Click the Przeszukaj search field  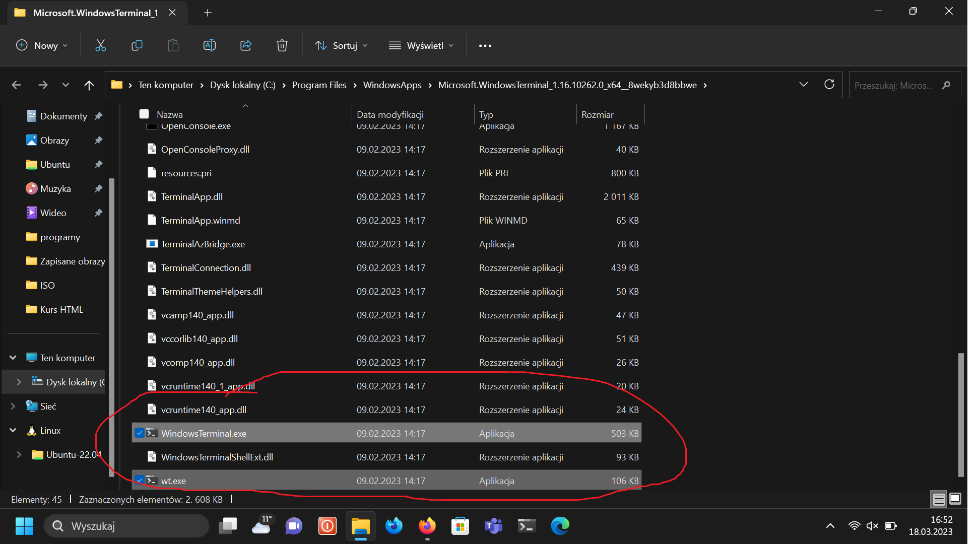pos(905,85)
